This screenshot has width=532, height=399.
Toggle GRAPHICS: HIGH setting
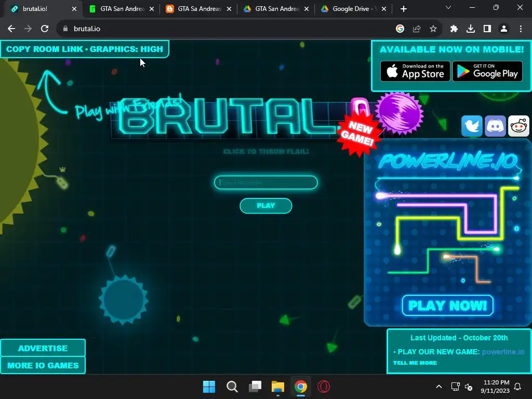click(127, 49)
